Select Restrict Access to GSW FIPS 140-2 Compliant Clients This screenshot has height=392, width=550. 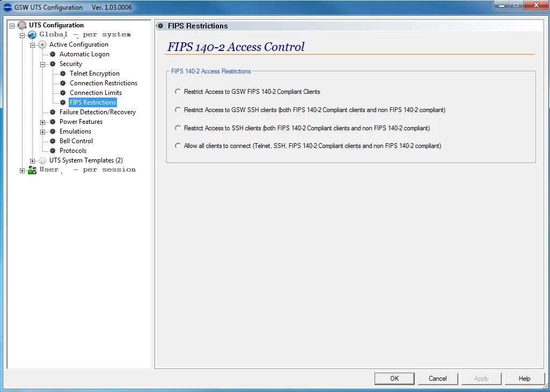178,92
